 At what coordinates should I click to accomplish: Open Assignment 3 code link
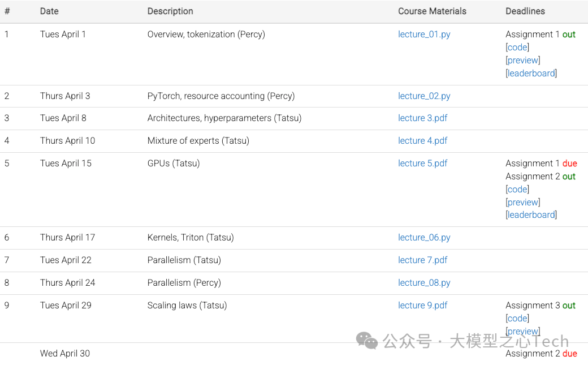tap(517, 319)
